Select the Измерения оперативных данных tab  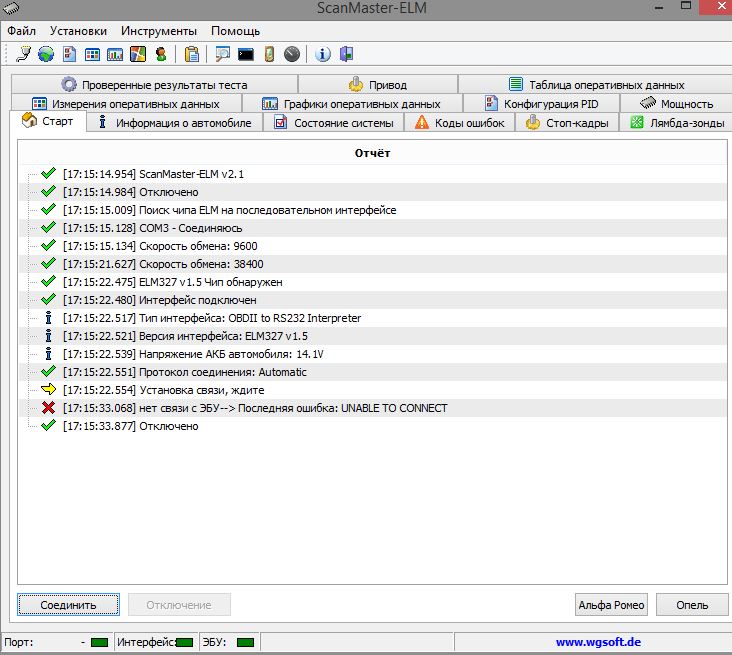tap(126, 104)
